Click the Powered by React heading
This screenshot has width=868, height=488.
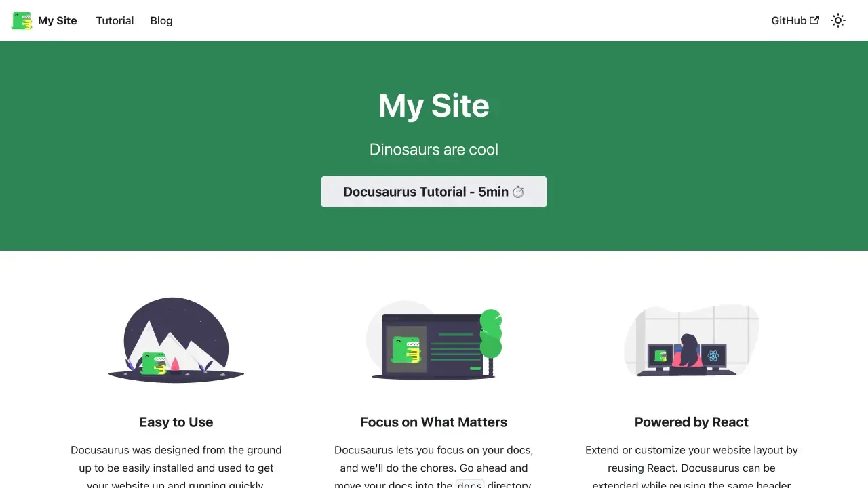tap(692, 422)
